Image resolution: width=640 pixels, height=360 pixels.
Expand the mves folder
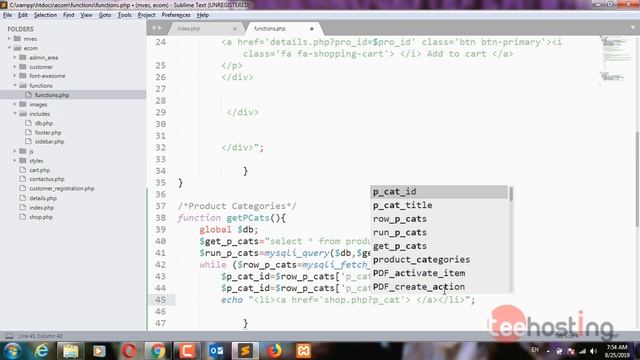(x=9, y=39)
